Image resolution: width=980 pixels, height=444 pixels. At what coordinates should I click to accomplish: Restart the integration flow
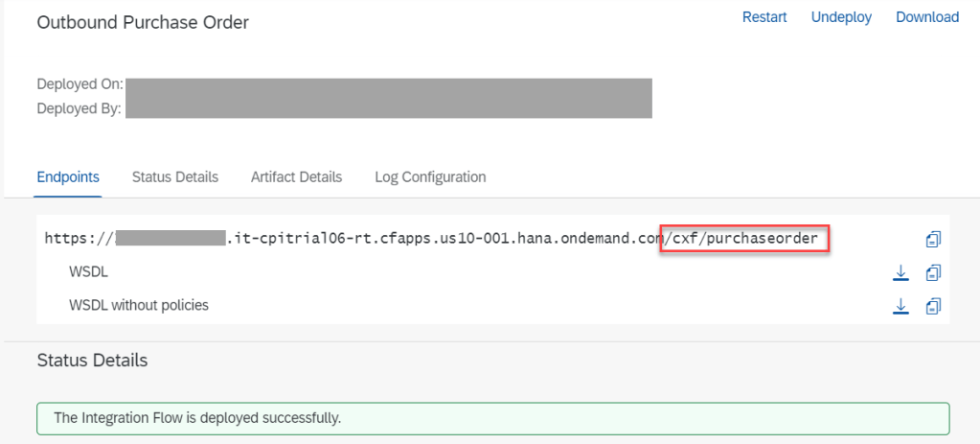764,17
